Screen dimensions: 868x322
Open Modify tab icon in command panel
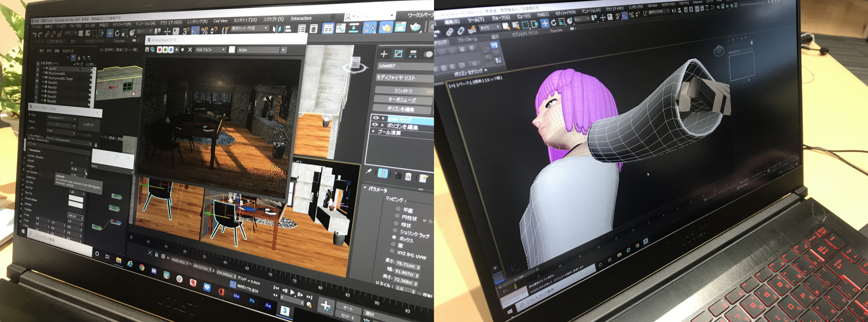pyautogui.click(x=398, y=53)
